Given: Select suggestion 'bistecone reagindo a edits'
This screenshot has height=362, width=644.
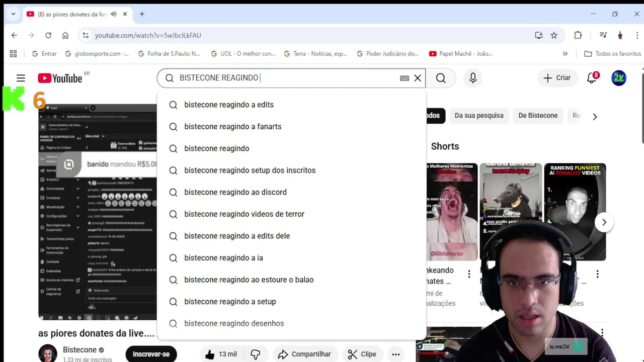Looking at the screenshot, I should [291, 105].
